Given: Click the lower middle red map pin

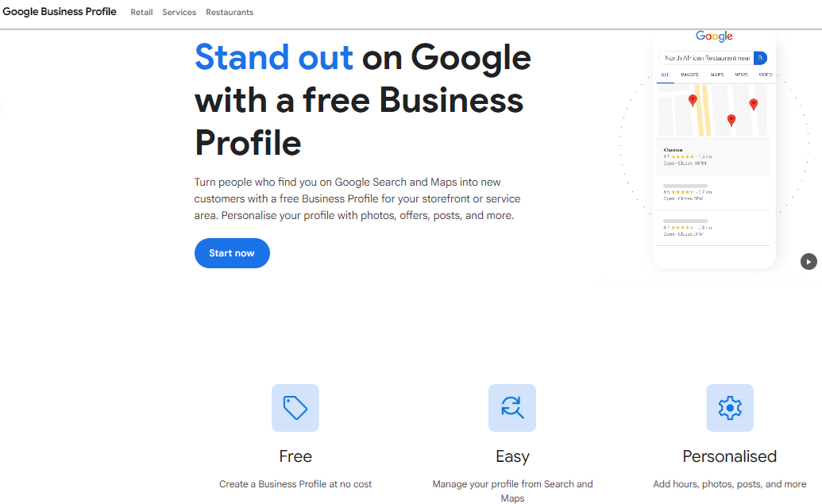Looking at the screenshot, I should coord(731,120).
